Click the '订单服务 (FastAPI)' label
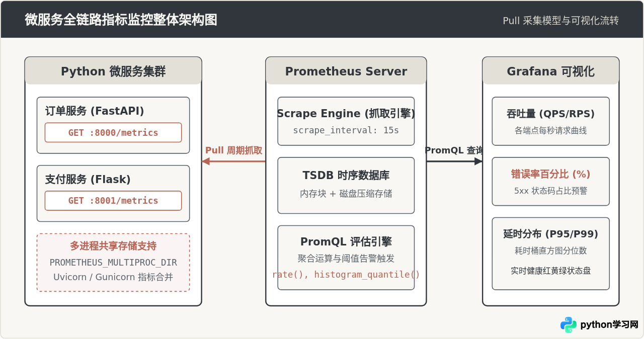 95,111
